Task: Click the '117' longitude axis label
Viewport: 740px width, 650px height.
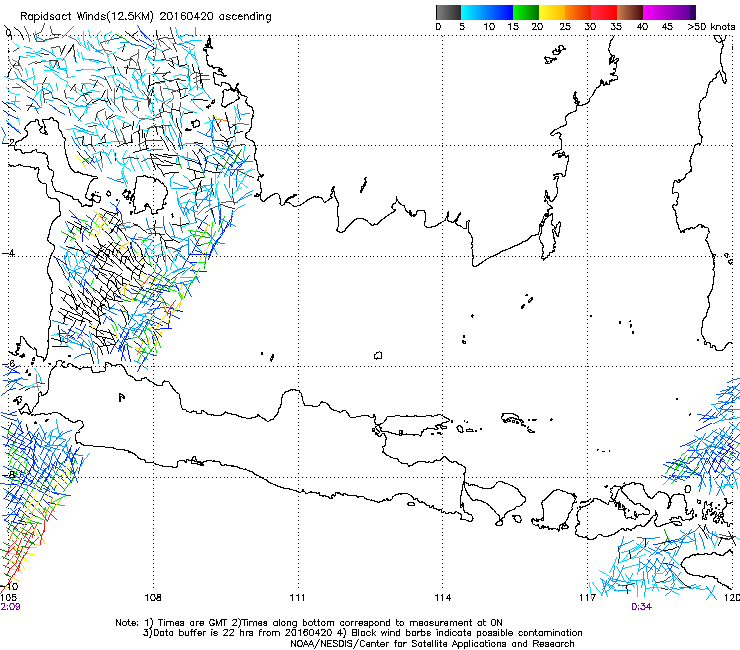Action: click(x=588, y=597)
